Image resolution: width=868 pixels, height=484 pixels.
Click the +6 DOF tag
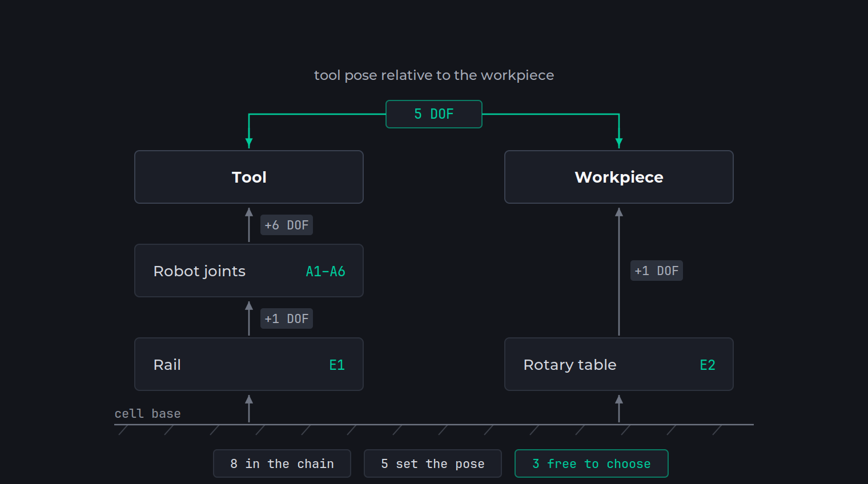pyautogui.click(x=287, y=225)
